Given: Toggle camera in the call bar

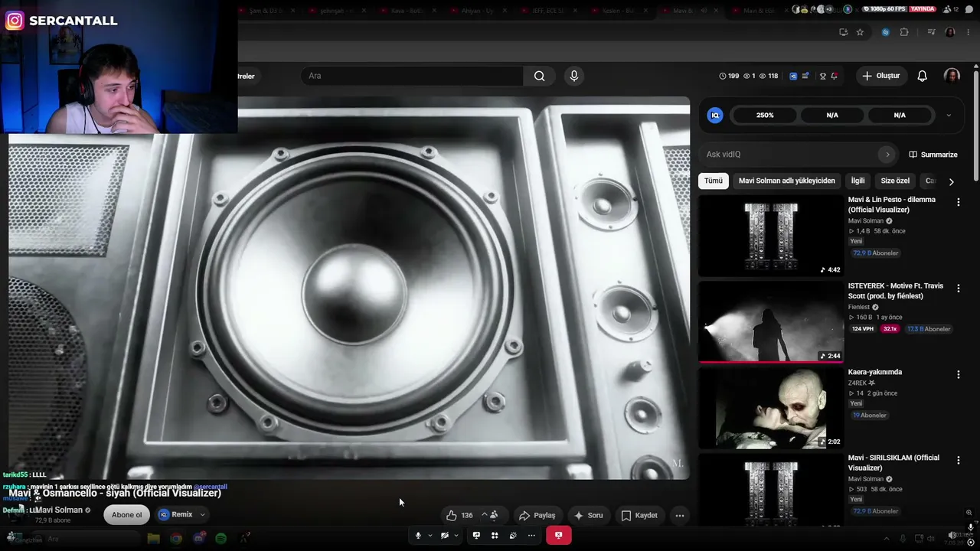Looking at the screenshot, I should [x=445, y=535].
